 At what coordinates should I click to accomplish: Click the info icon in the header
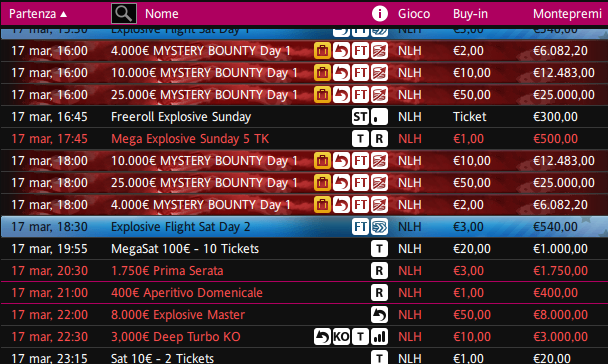click(380, 14)
